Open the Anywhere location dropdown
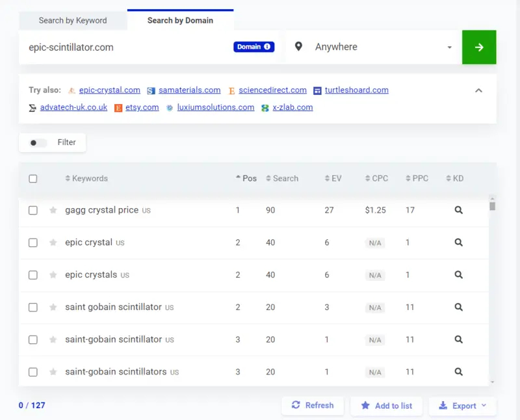Viewport: 520px width, 420px height. [x=373, y=47]
